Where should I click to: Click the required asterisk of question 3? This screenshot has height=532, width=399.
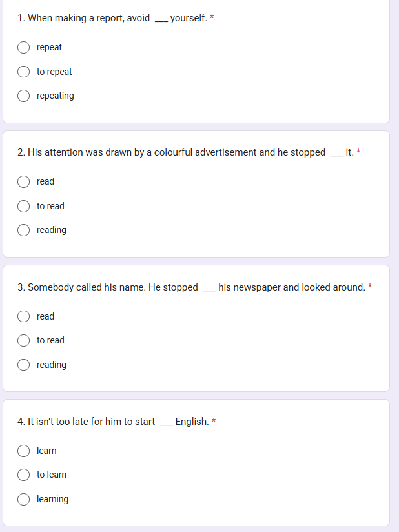370,287
